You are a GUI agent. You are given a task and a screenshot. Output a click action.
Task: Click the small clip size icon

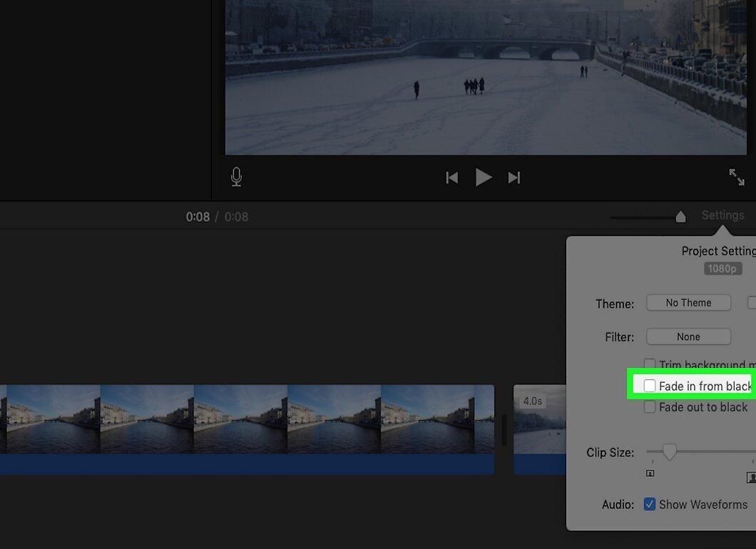pos(650,473)
